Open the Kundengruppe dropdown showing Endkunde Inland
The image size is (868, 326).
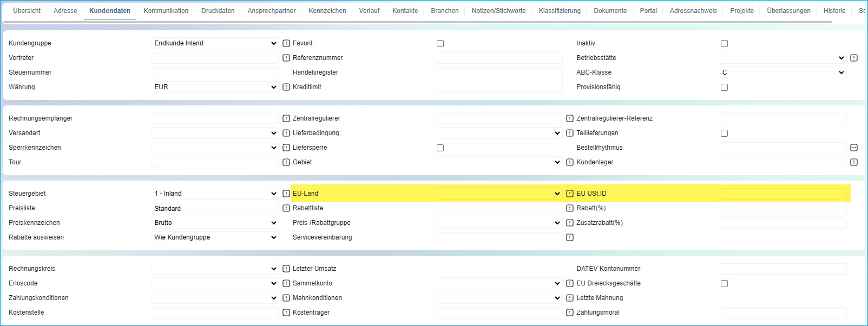pyautogui.click(x=215, y=43)
